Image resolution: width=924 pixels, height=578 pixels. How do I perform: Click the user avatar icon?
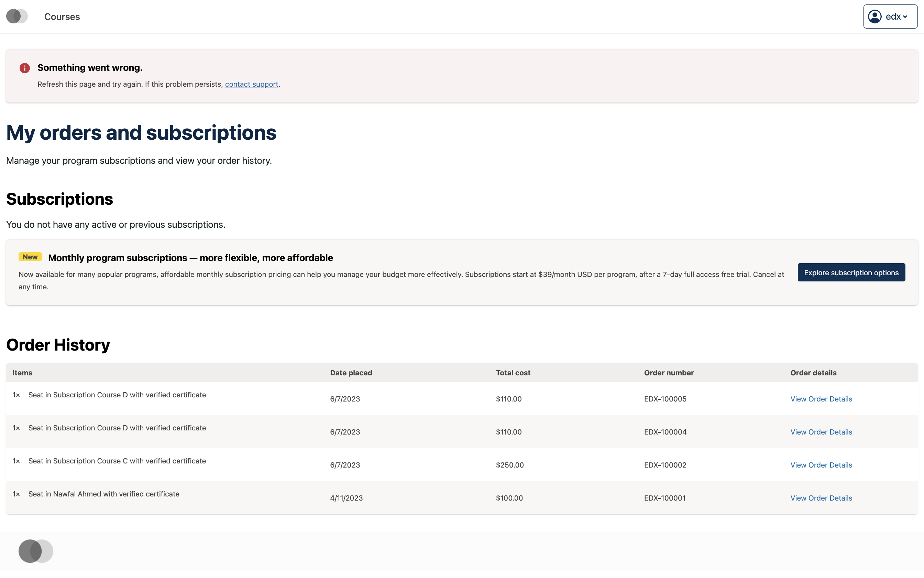[x=875, y=17]
